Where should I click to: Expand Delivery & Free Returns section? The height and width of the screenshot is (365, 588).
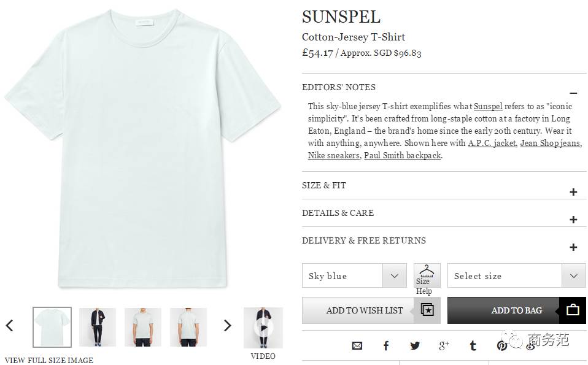tap(573, 247)
